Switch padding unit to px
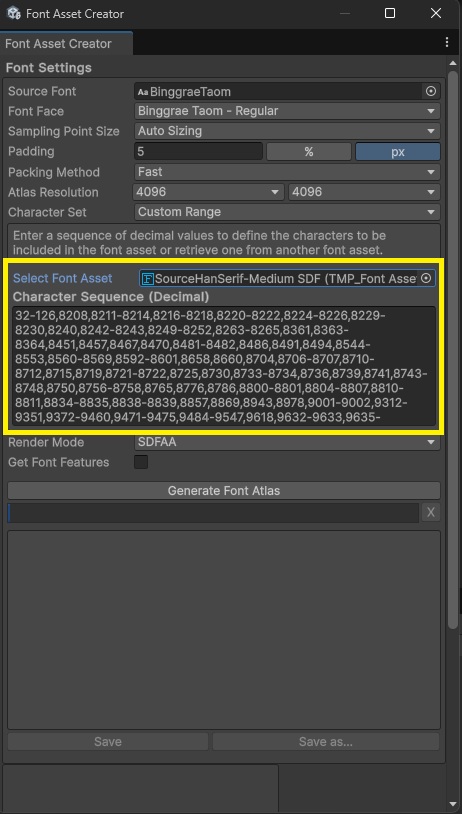This screenshot has height=814, width=462. (x=398, y=152)
